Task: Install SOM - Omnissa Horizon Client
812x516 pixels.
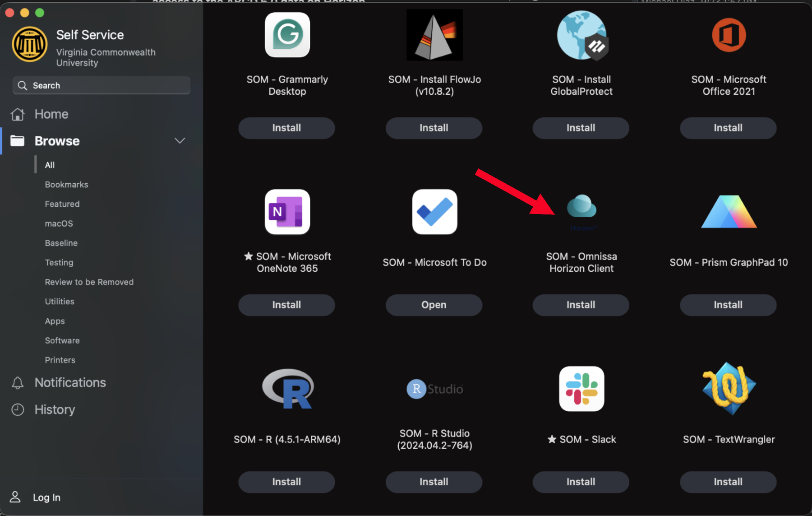Action: (580, 305)
